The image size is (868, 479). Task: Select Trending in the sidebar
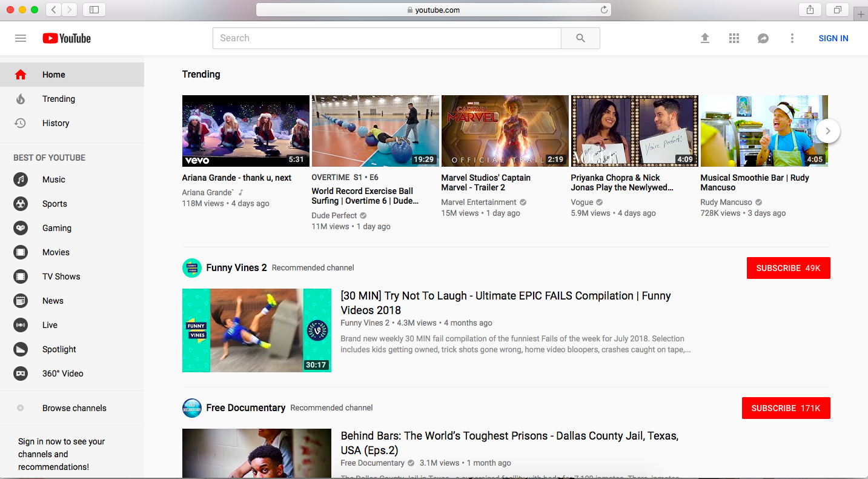point(72,99)
